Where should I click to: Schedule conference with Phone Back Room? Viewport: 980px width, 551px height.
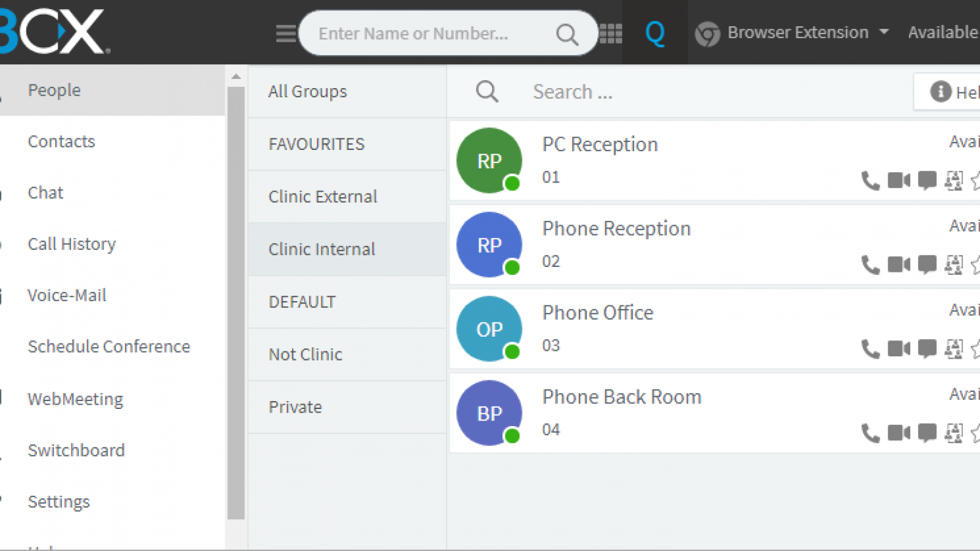pyautogui.click(x=954, y=433)
